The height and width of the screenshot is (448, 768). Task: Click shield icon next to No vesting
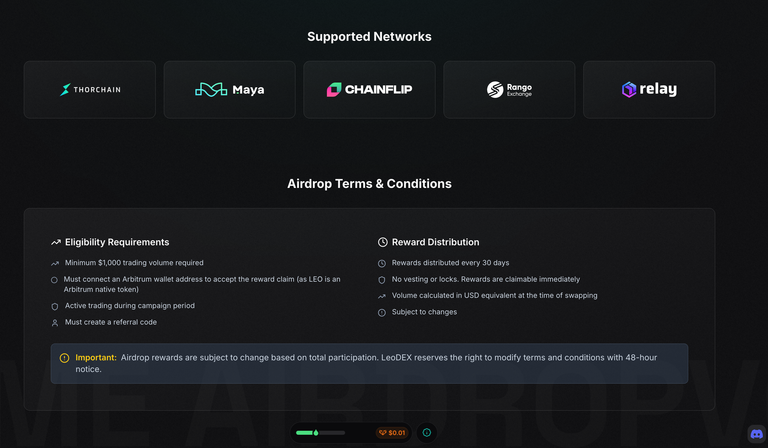pyautogui.click(x=382, y=280)
